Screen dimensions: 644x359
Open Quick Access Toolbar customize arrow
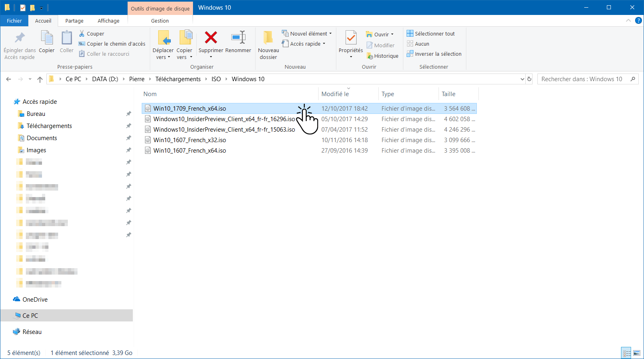[x=41, y=8]
